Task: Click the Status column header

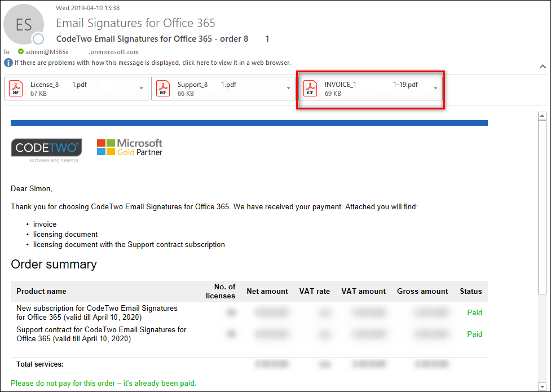Action: pyautogui.click(x=471, y=291)
